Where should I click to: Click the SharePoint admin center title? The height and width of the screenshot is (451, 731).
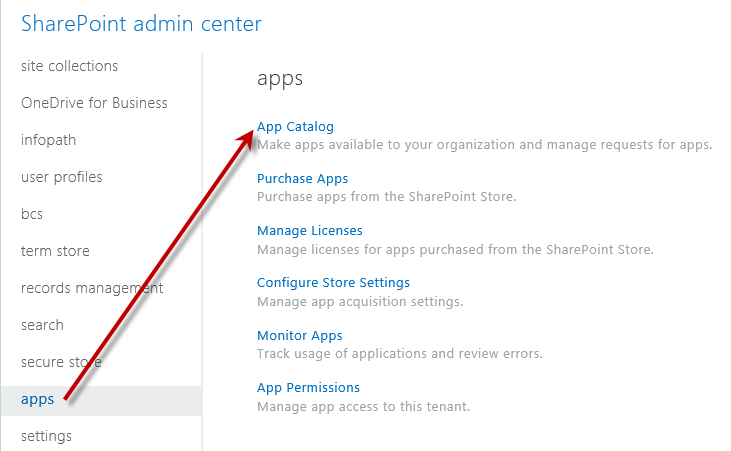click(141, 24)
